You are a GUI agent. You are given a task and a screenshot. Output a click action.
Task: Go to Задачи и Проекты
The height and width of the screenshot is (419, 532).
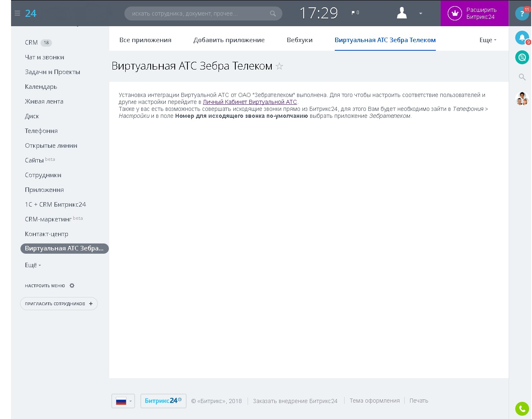click(x=52, y=72)
